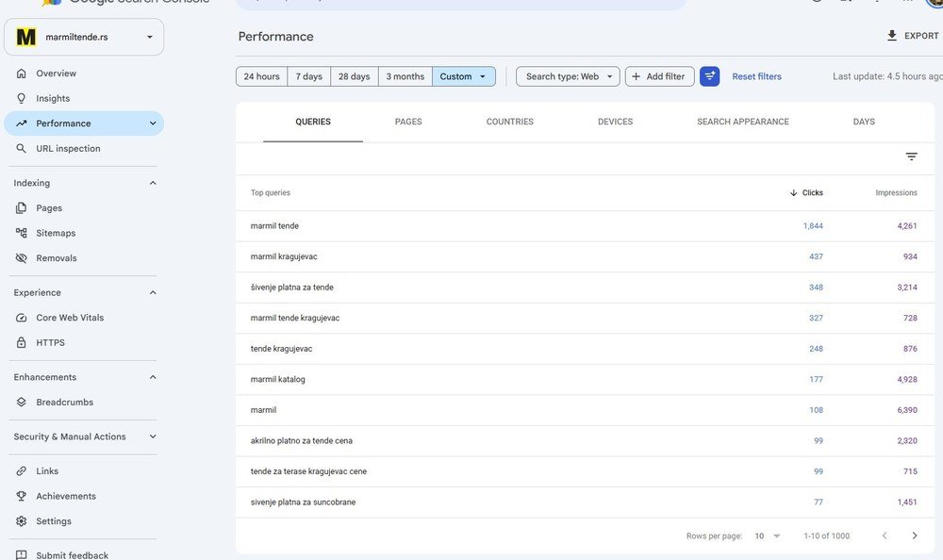Click the 'tende za terase kragujevac cene' query
The image size is (943, 560).
click(308, 471)
